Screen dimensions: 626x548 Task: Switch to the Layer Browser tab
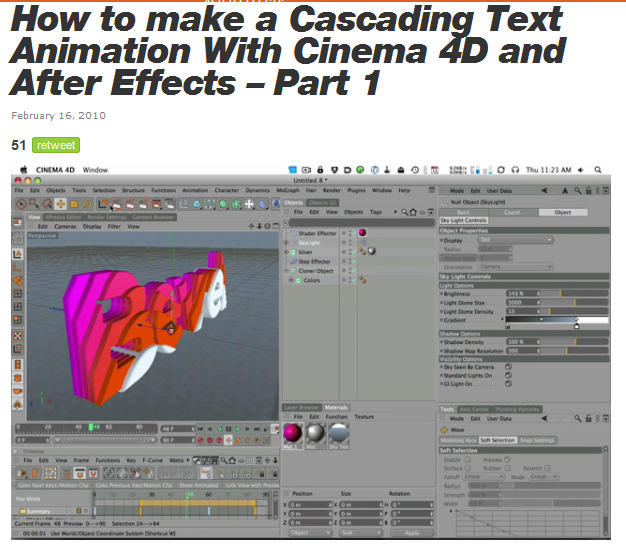coord(301,408)
